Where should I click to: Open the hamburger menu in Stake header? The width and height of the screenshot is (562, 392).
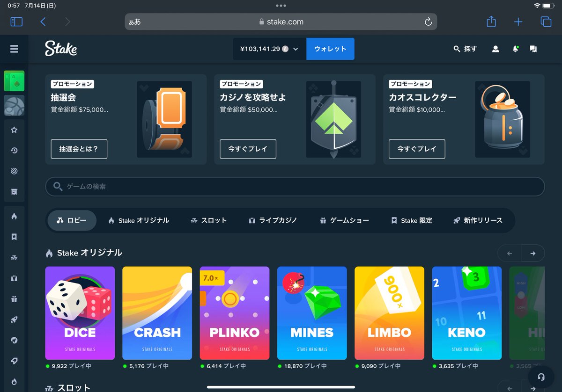point(14,49)
